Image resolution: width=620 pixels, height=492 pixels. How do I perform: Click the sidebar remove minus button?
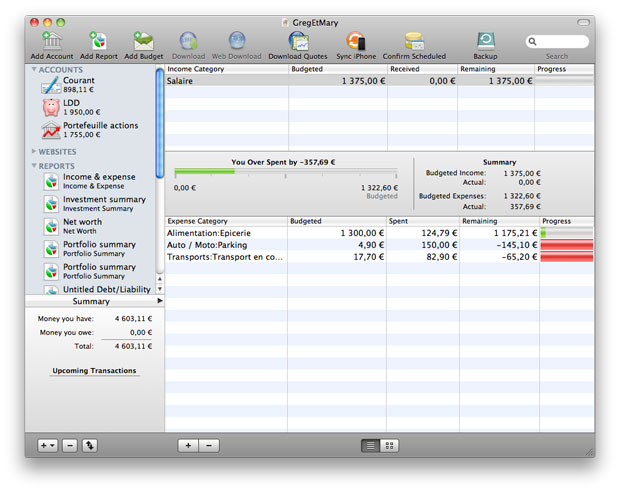pos(70,446)
